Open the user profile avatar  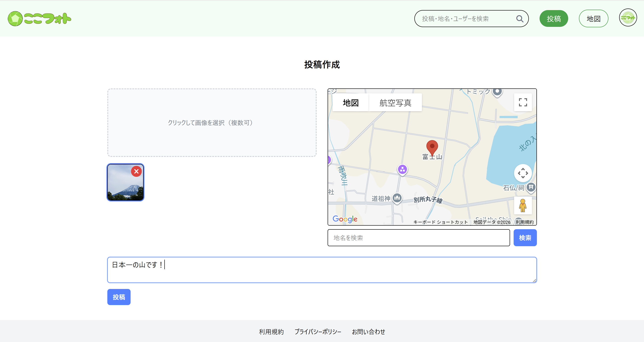(627, 18)
